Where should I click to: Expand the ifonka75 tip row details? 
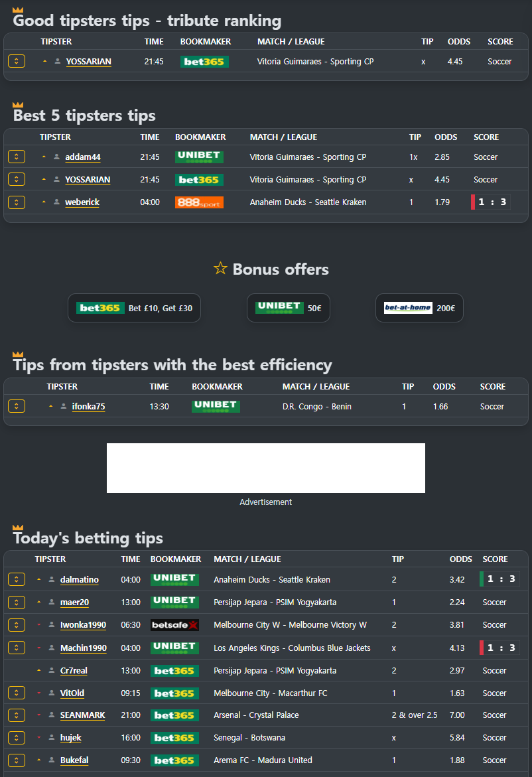[17, 406]
